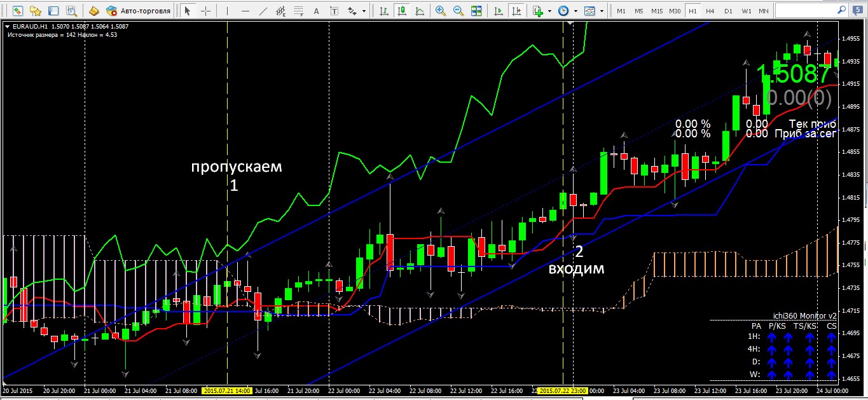Switch to W1 timeframe
The image size is (868, 400).
[x=746, y=11]
